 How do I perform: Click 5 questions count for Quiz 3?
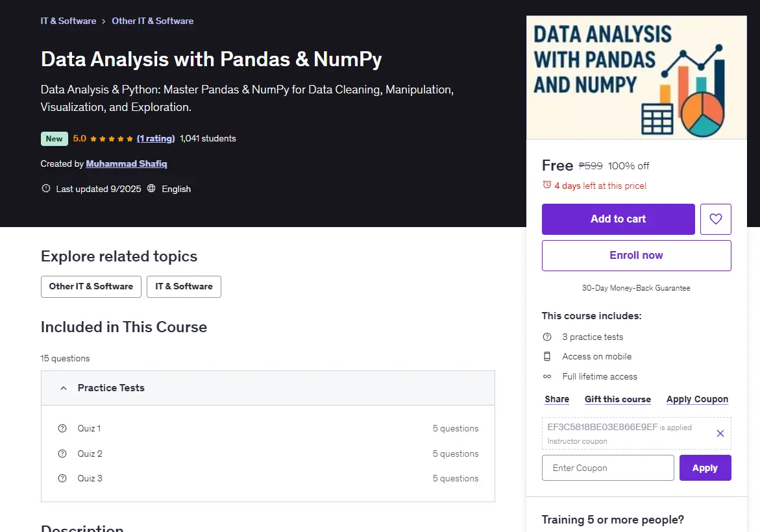point(456,478)
